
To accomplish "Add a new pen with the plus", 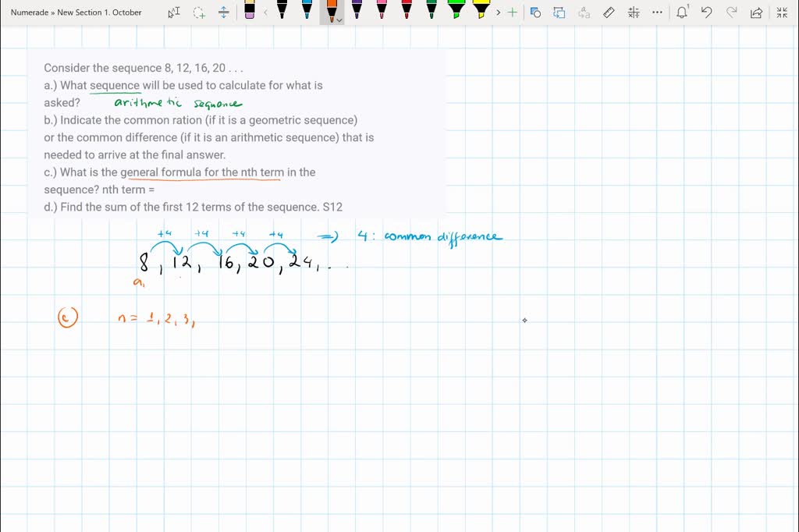I will (x=512, y=12).
